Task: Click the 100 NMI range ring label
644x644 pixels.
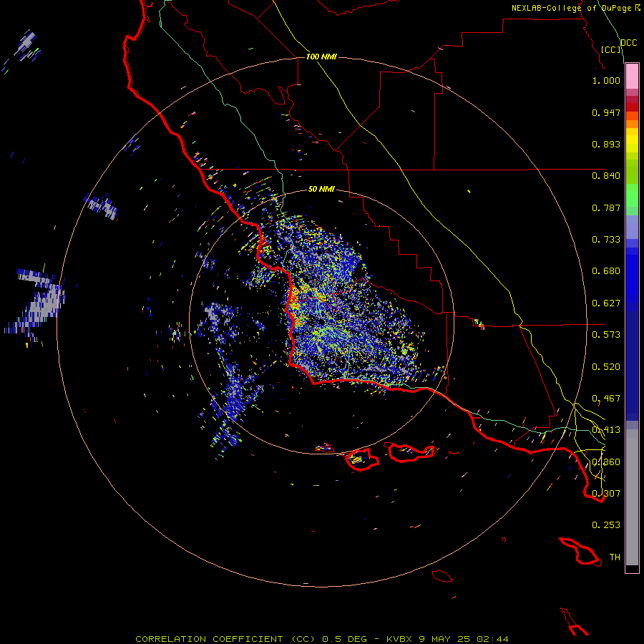Action: [321, 57]
